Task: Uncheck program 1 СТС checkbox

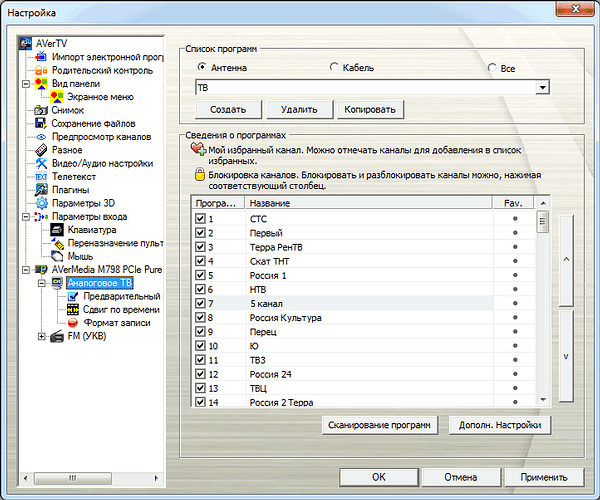Action: coord(200,218)
